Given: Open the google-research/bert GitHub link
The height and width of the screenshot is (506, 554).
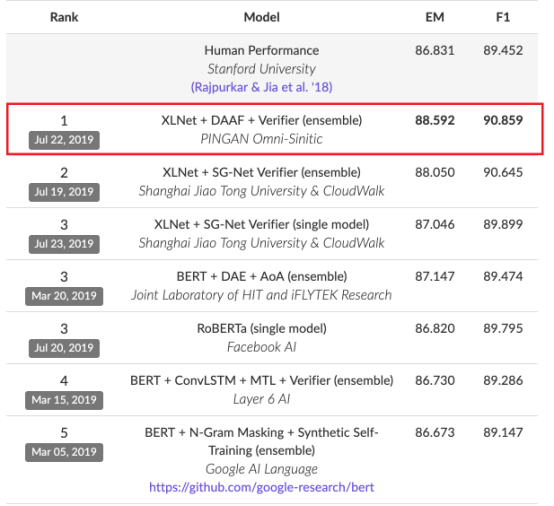Looking at the screenshot, I should [261, 487].
